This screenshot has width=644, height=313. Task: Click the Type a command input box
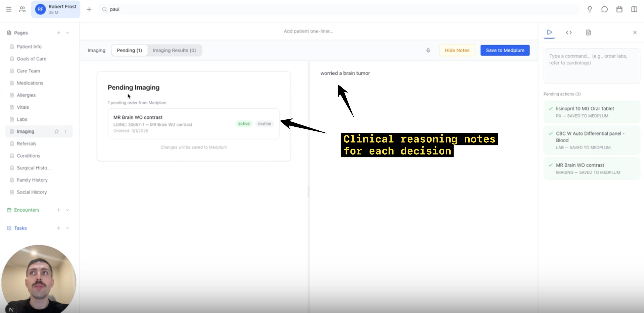point(592,66)
